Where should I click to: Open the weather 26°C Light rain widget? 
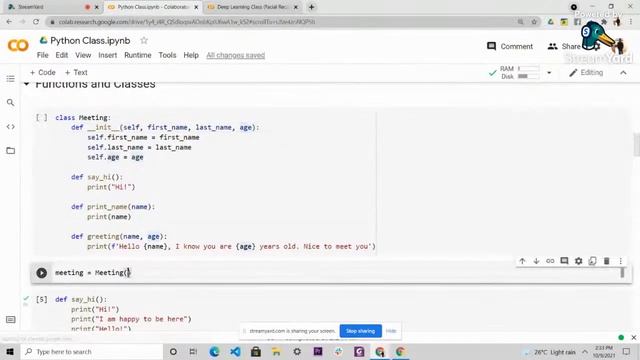[550, 351]
